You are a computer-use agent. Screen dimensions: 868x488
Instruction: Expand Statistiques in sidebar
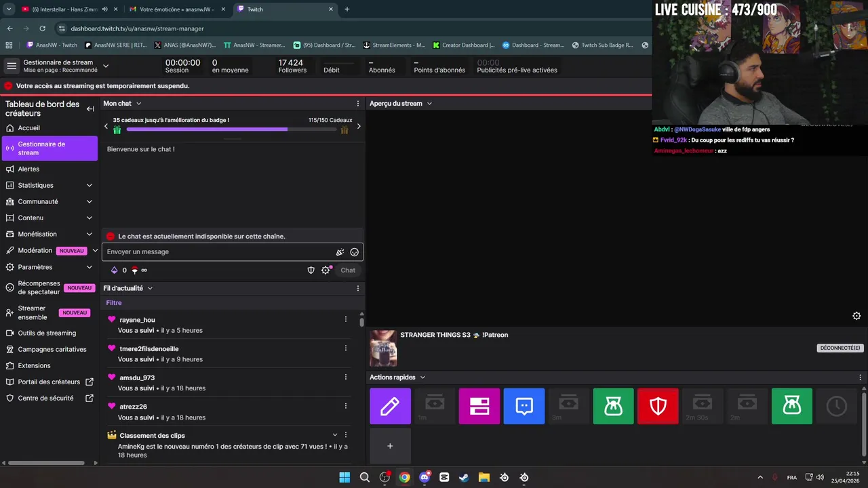point(90,185)
